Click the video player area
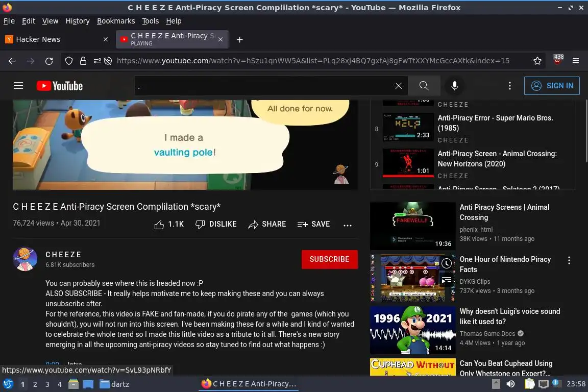588x392 pixels. (185, 145)
